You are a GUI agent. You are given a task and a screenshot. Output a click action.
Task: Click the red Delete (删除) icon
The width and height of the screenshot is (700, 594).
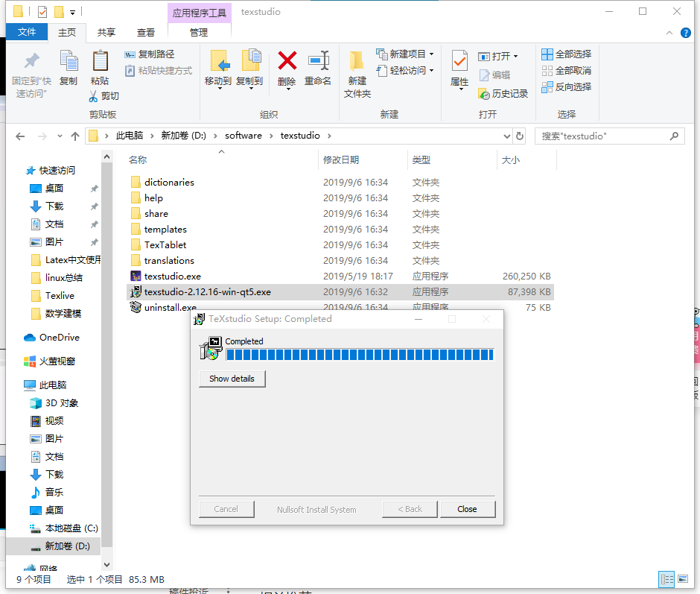click(287, 61)
